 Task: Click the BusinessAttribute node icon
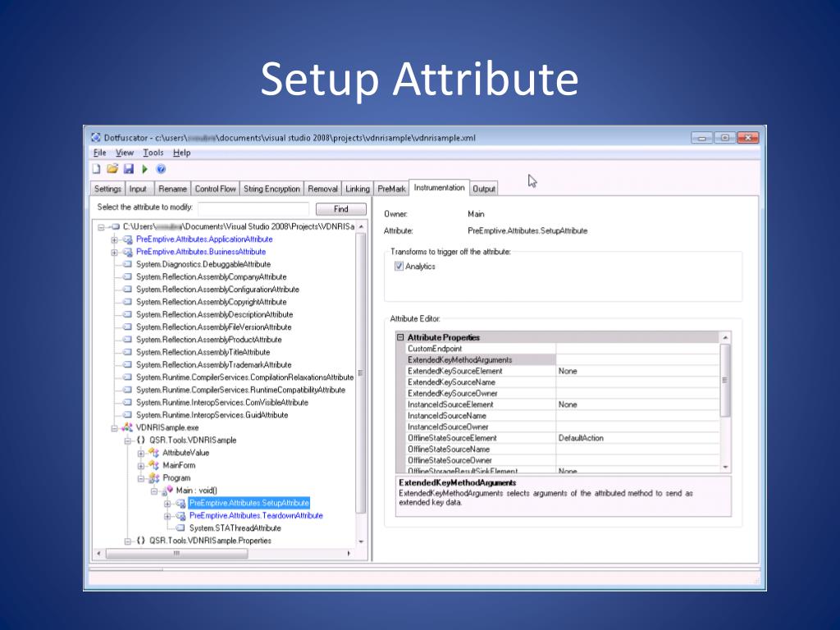[127, 252]
